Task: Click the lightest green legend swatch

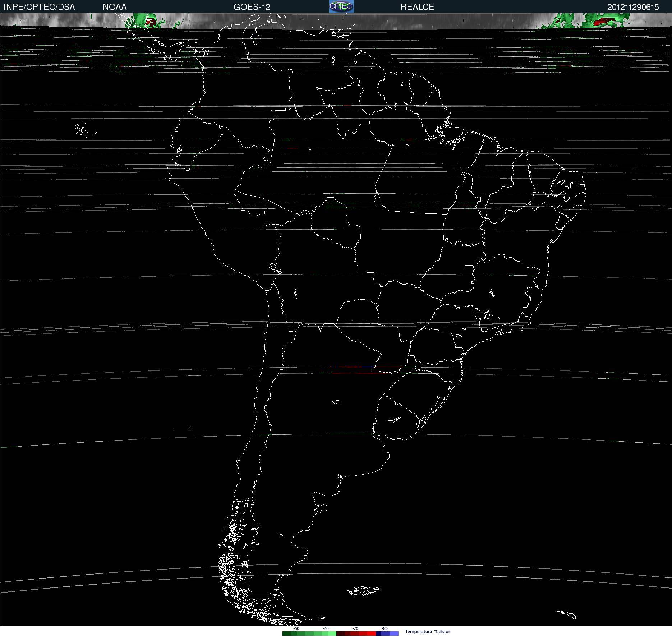Action: click(332, 633)
